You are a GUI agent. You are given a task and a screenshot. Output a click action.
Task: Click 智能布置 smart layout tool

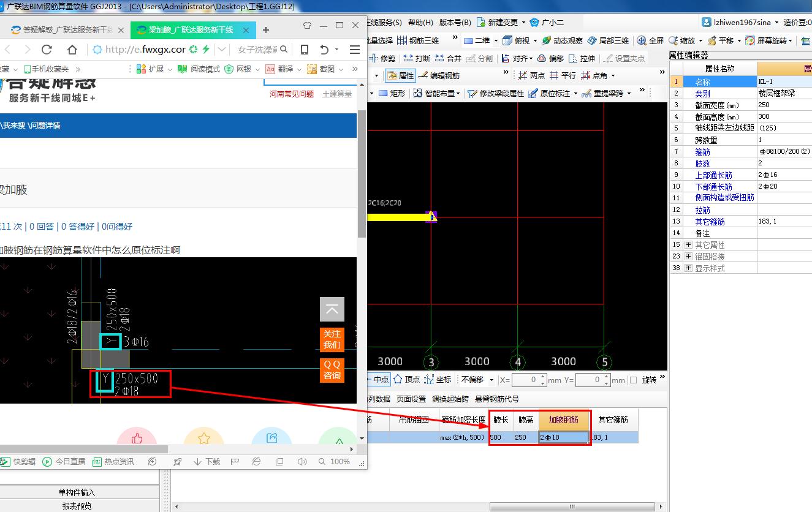pyautogui.click(x=434, y=93)
